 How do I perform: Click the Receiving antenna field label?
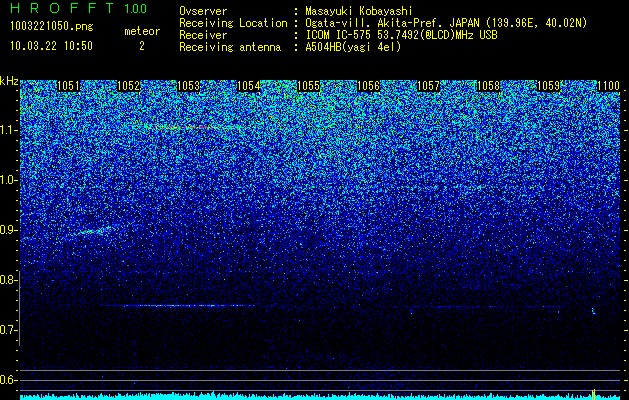[230, 47]
